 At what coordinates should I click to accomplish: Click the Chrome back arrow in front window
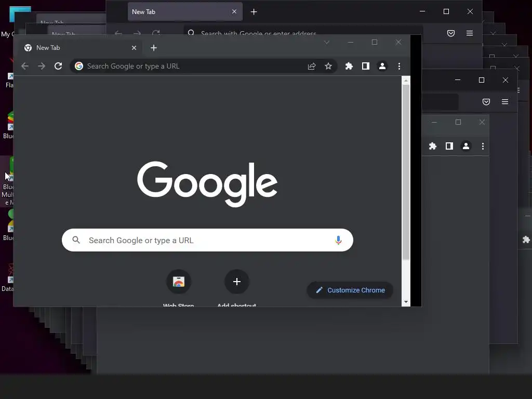(x=25, y=66)
